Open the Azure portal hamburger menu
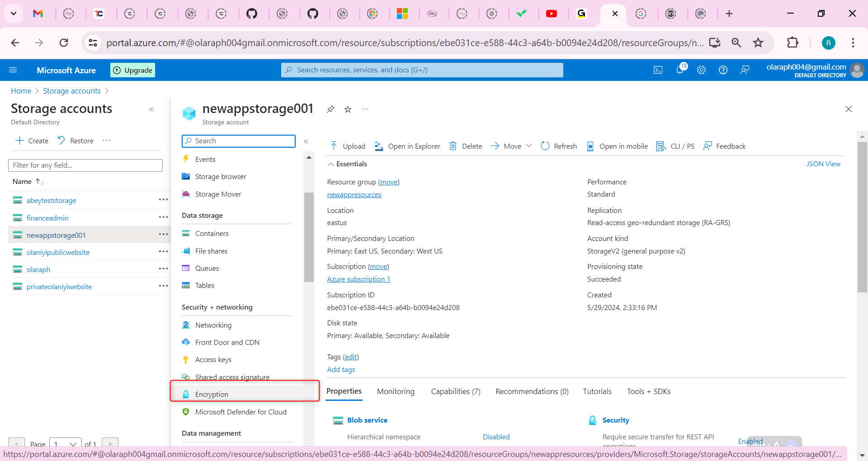868x461 pixels. click(x=13, y=70)
